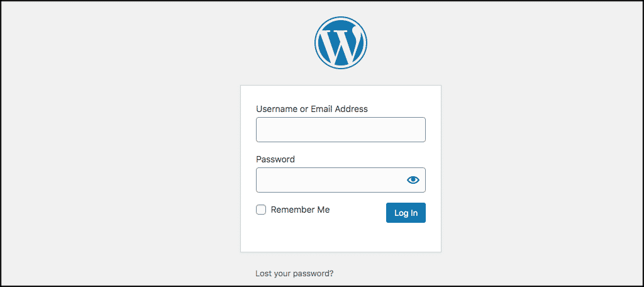The height and width of the screenshot is (287, 644).
Task: Select the circular WordPress icon above the form
Action: 340,42
